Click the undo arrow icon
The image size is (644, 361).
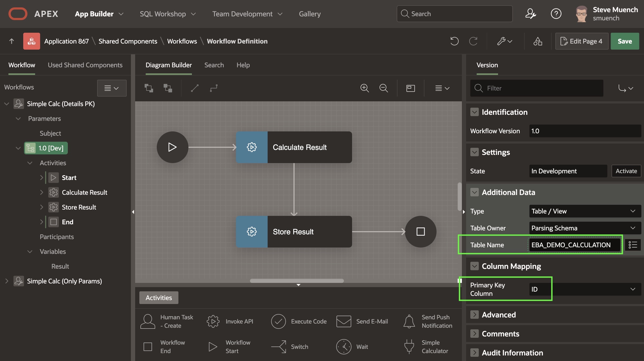[x=454, y=41]
